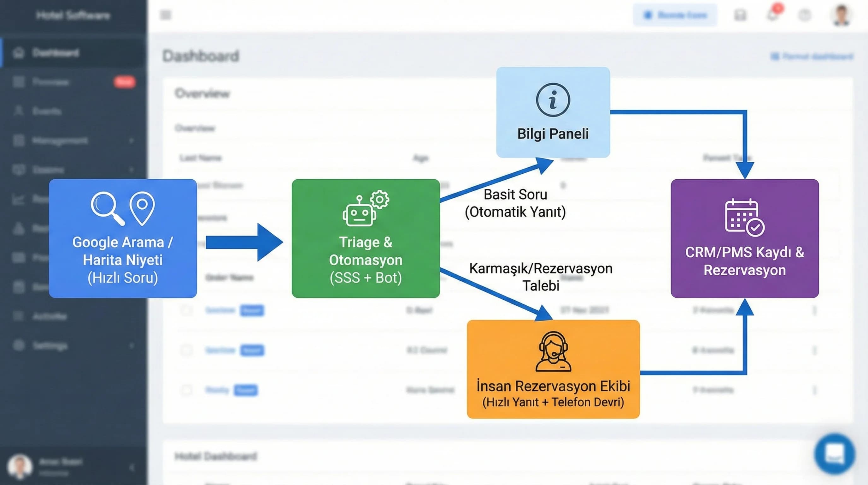Collapse sidebar using bottom-left chevron
This screenshot has height=485, width=868.
click(x=132, y=467)
